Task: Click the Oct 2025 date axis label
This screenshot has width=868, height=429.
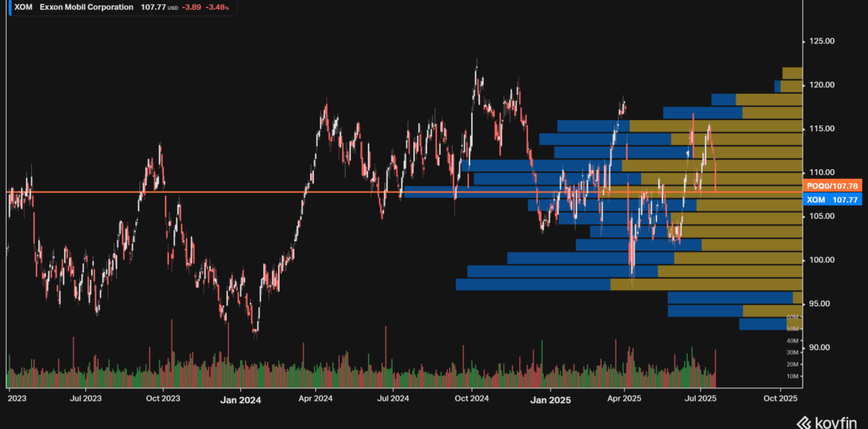Action: tap(780, 399)
